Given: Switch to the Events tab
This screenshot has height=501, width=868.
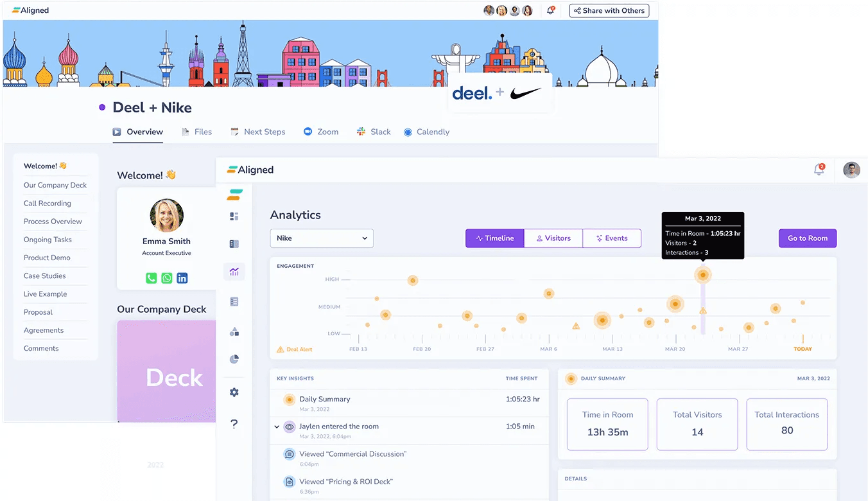Looking at the screenshot, I should pos(612,238).
